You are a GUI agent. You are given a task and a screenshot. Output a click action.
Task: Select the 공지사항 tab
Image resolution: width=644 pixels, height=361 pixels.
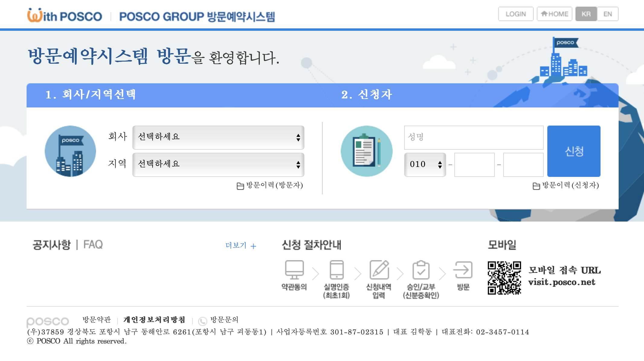pos(51,245)
